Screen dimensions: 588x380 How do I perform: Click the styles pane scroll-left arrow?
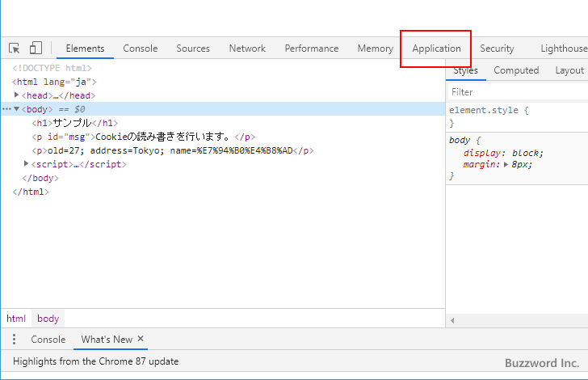point(452,320)
